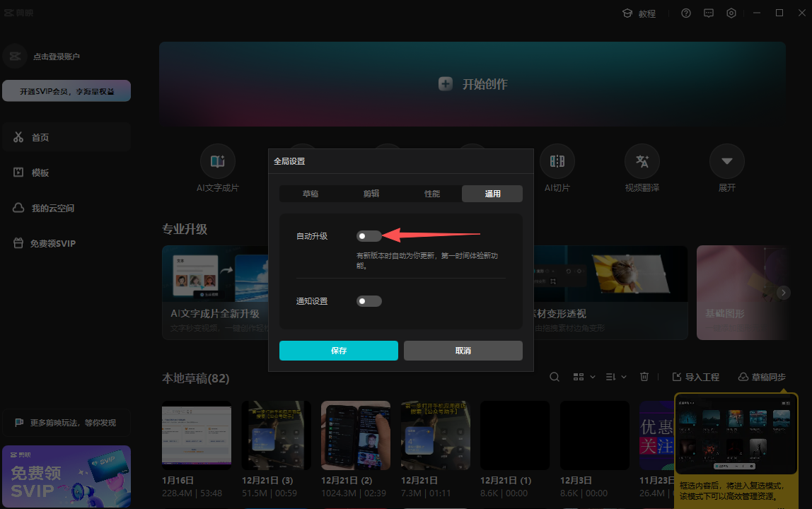The height and width of the screenshot is (509, 812).
Task: Switch to the 草稿 settings tab
Action: pyautogui.click(x=310, y=194)
